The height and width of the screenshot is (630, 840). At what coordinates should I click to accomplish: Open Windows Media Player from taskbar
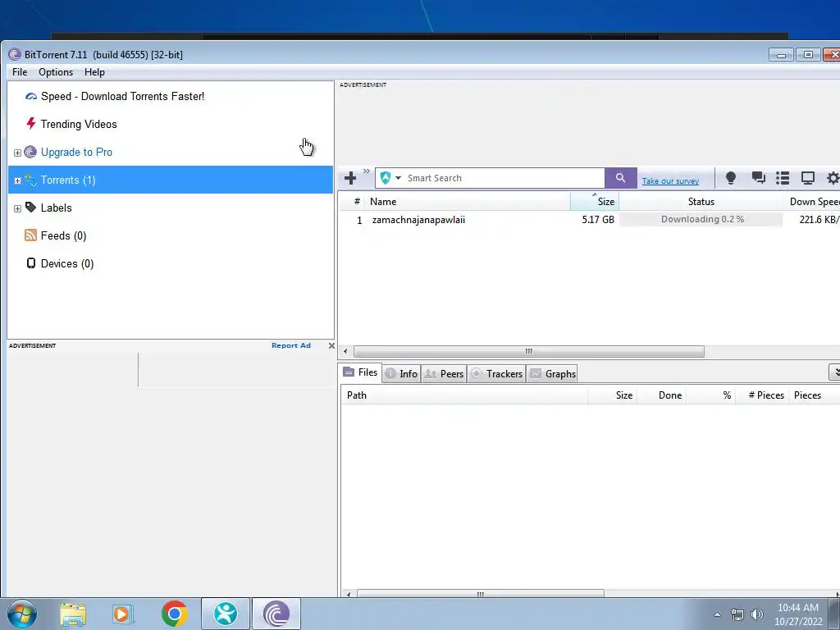[123, 614]
